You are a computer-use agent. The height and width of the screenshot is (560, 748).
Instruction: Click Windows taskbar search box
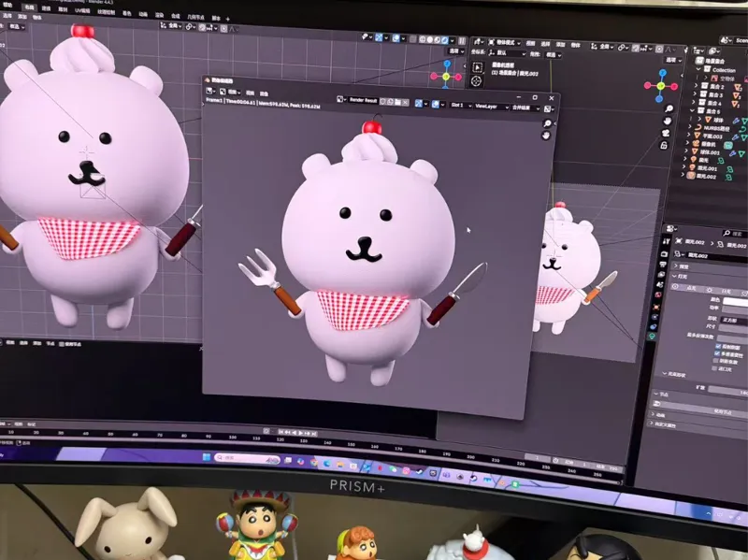coord(247,458)
